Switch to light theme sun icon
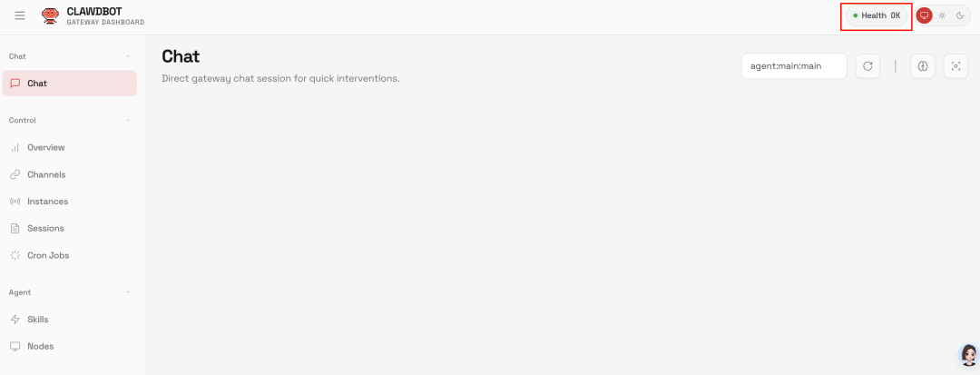The height and width of the screenshot is (375, 980). (x=942, y=15)
